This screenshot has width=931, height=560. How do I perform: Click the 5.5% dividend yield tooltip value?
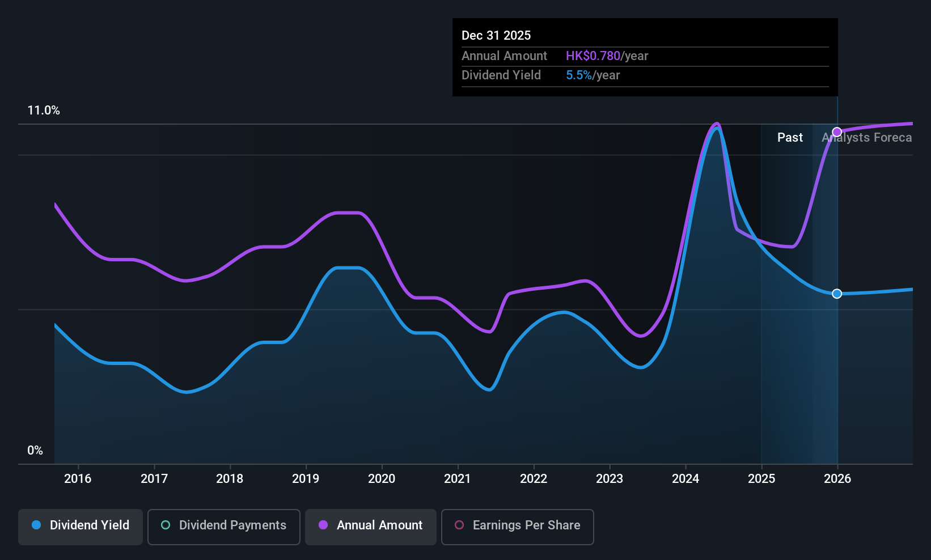579,75
